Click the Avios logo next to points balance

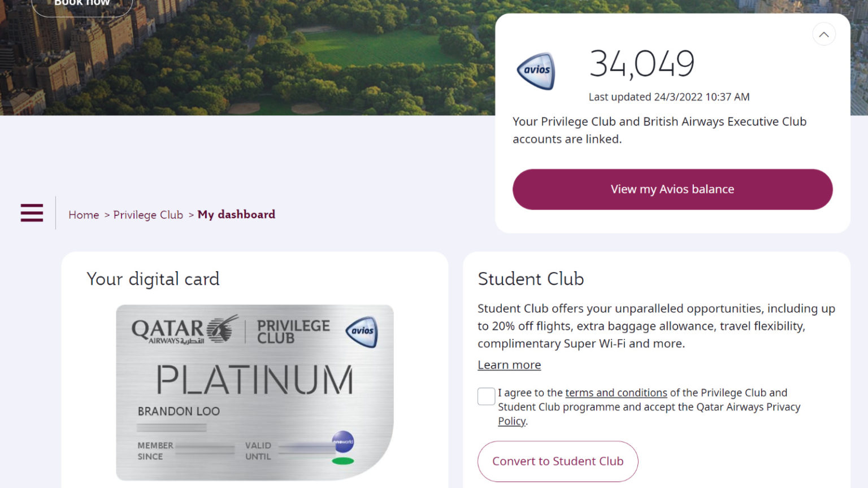(x=535, y=71)
